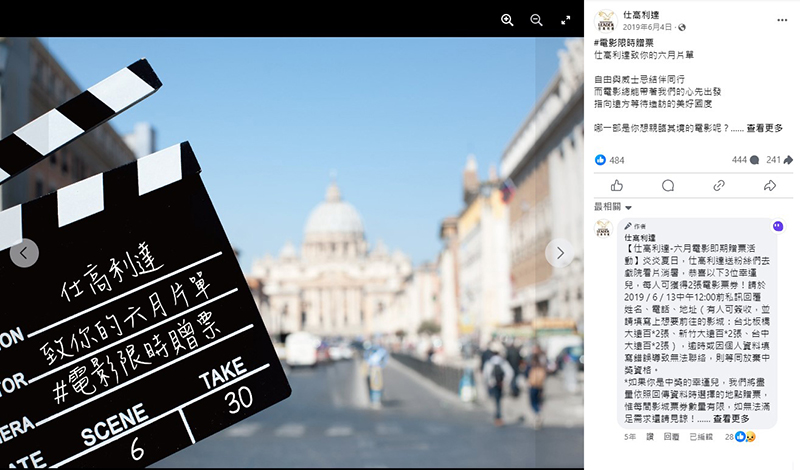800x470 pixels.
Task: Click 回覆 to reply to comment
Action: 671,437
